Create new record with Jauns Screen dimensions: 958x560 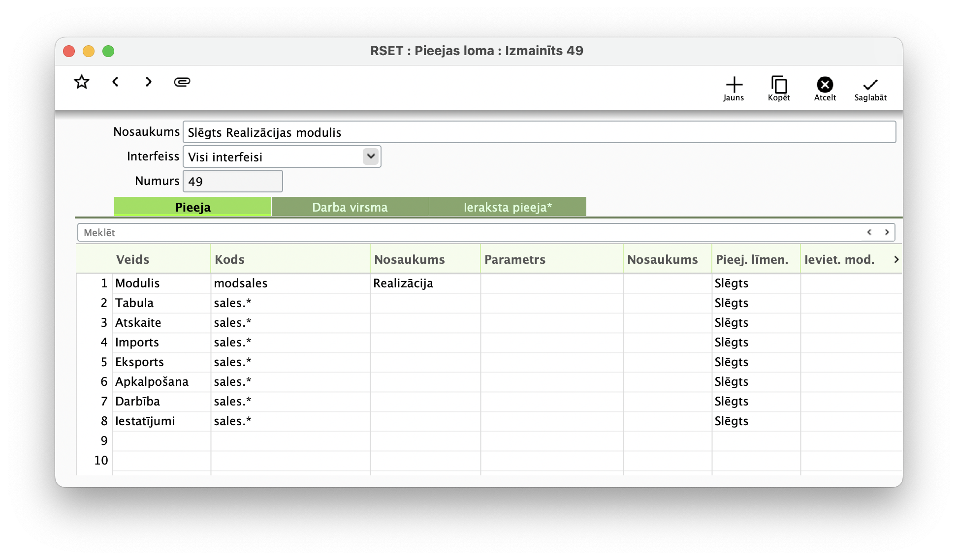734,89
